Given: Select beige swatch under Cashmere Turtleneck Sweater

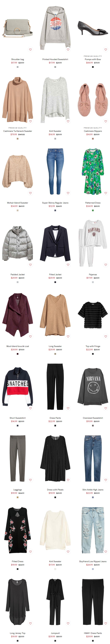Looking at the screenshot, I should [x=17, y=139].
